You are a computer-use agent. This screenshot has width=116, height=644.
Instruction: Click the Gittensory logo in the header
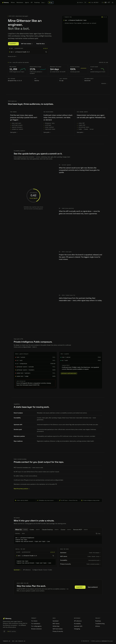click(6, 3)
